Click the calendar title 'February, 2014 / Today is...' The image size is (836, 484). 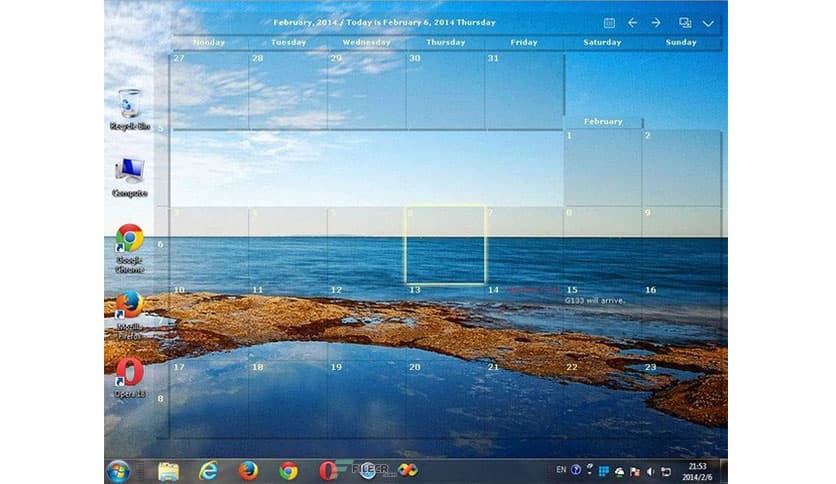point(384,22)
